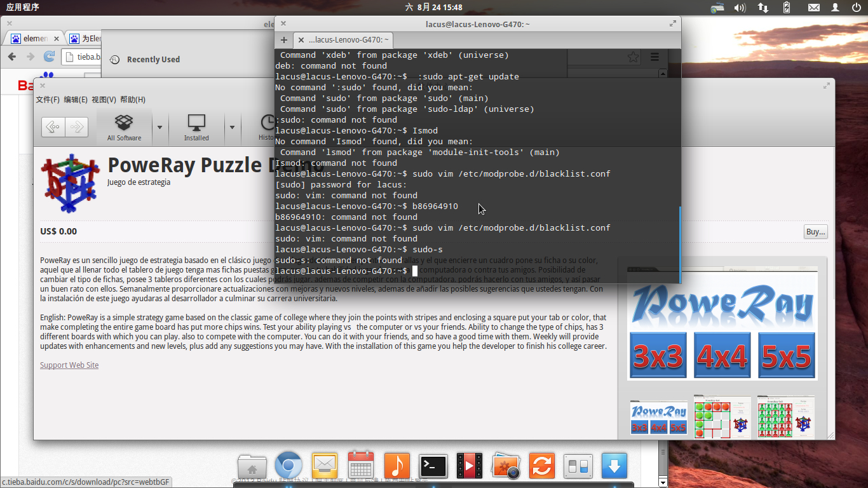Bookmark page with the Chromium star
Screen dimensions: 868x488
633,57
